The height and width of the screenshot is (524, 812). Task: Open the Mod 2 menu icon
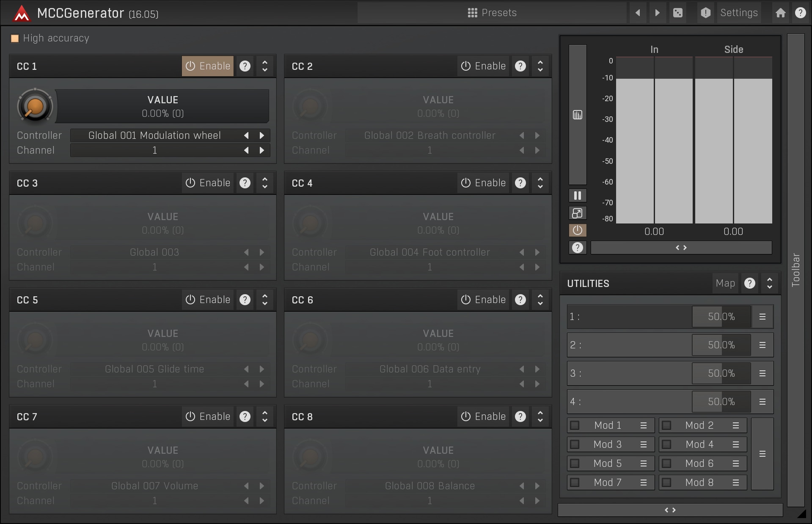tap(736, 425)
